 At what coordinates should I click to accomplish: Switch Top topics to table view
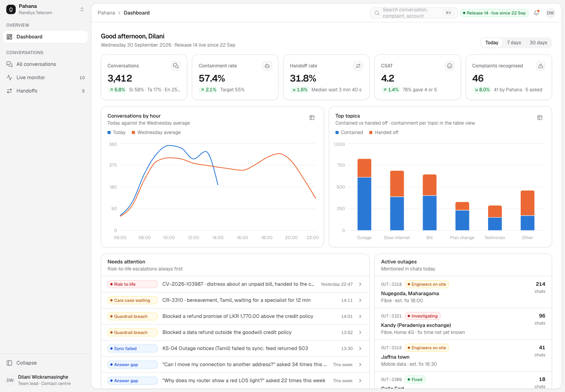tap(540, 118)
